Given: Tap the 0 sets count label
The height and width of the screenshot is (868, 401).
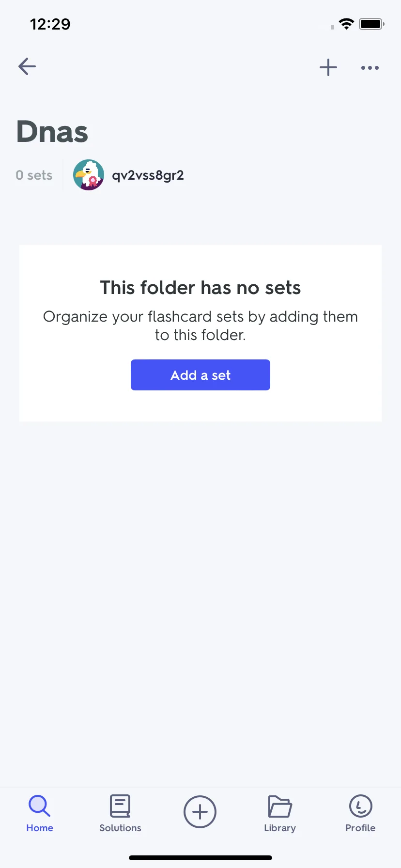Looking at the screenshot, I should [34, 175].
